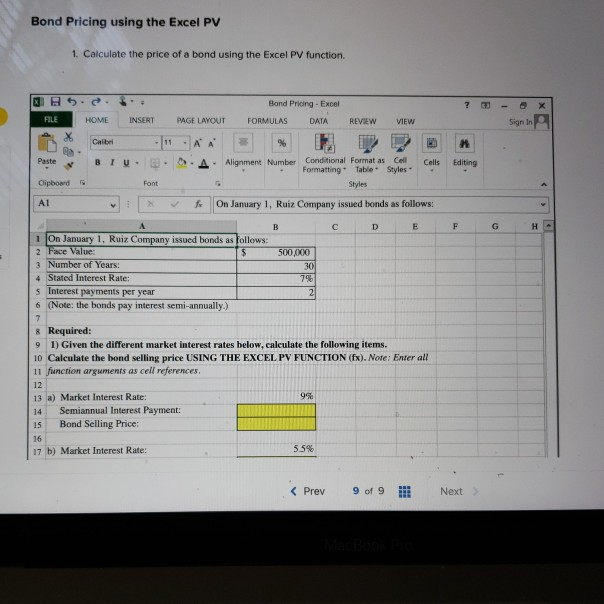Click the user avatar icon beside Sign In
This screenshot has height=604, width=604.
pos(542,122)
